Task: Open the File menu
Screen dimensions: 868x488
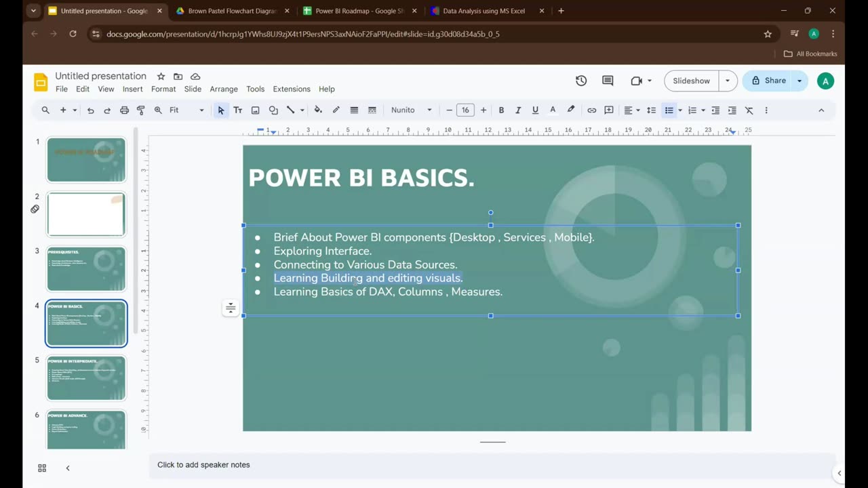Action: [62, 89]
